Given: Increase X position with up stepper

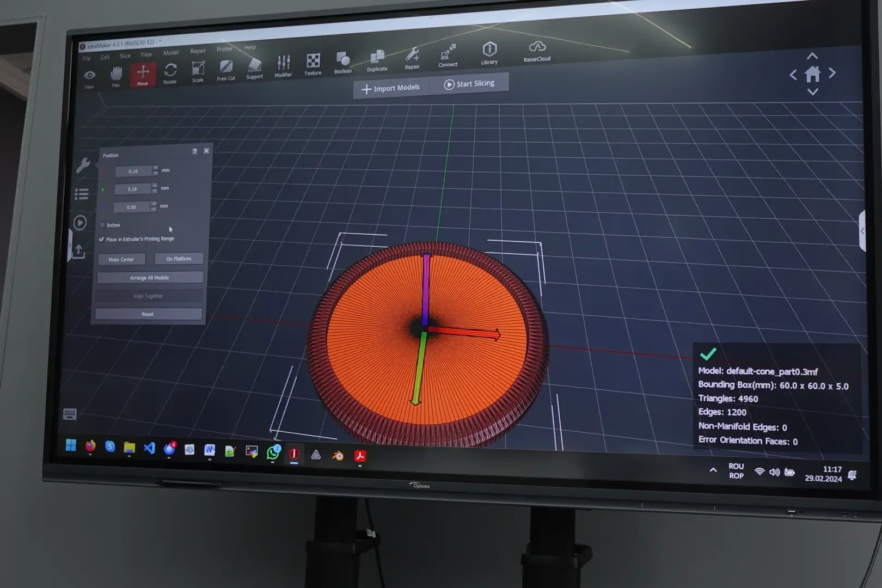Looking at the screenshot, I should click(156, 168).
